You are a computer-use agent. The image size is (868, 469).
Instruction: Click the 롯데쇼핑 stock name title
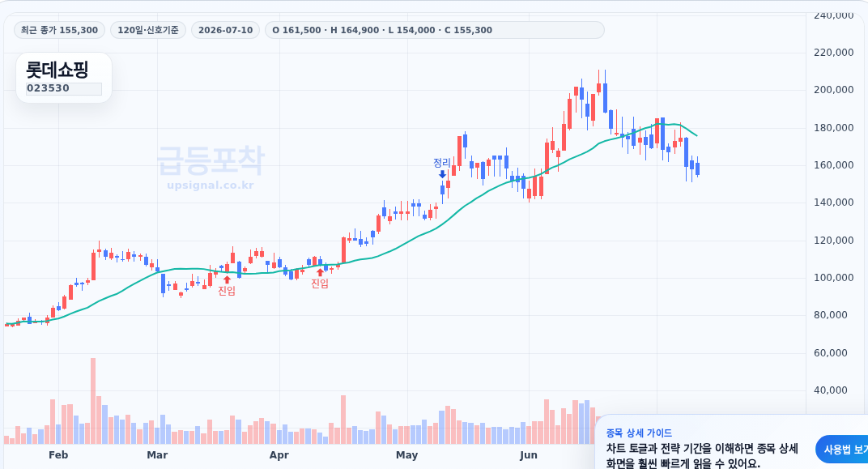tap(57, 70)
